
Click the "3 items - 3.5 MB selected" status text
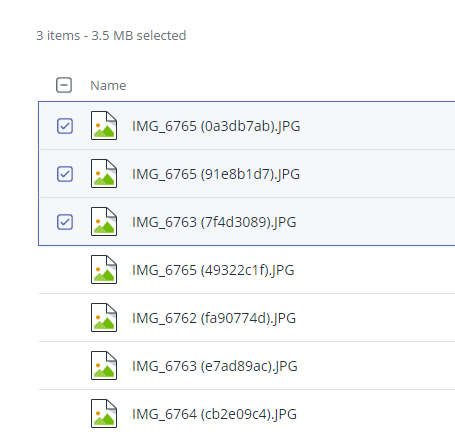click(111, 36)
